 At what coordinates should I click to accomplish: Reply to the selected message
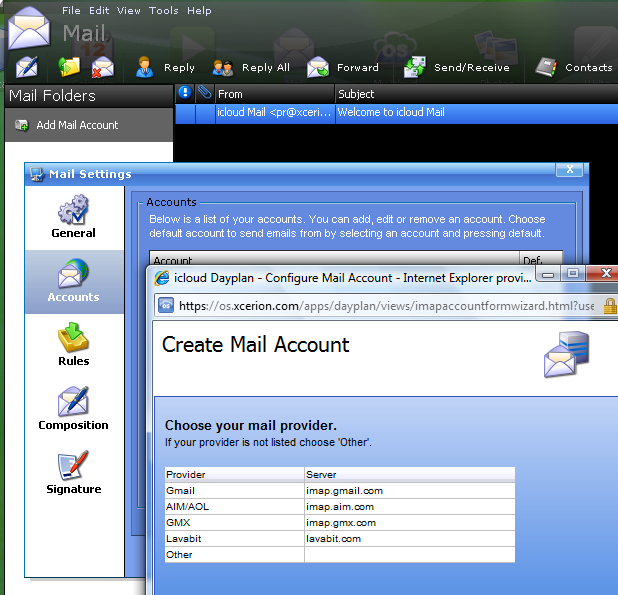click(166, 67)
